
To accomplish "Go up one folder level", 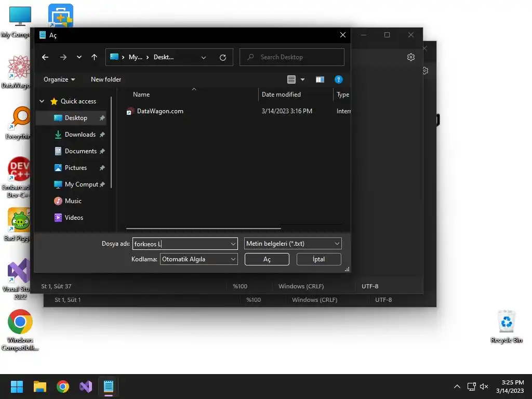I will [95, 57].
